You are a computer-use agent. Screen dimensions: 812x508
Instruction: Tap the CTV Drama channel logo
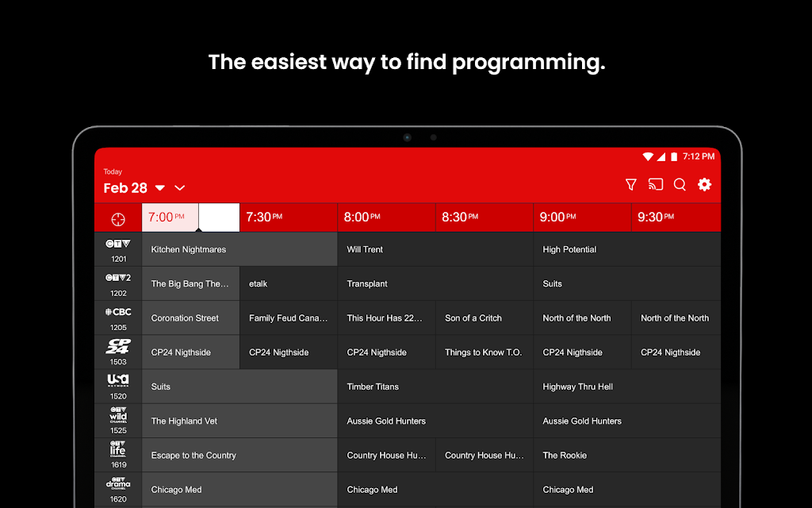point(118,484)
